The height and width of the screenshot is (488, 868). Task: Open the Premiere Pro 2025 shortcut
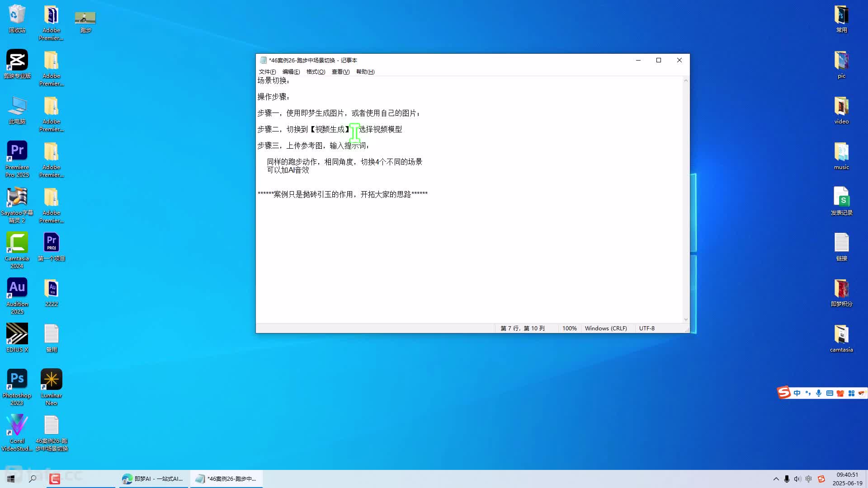pos(17,152)
